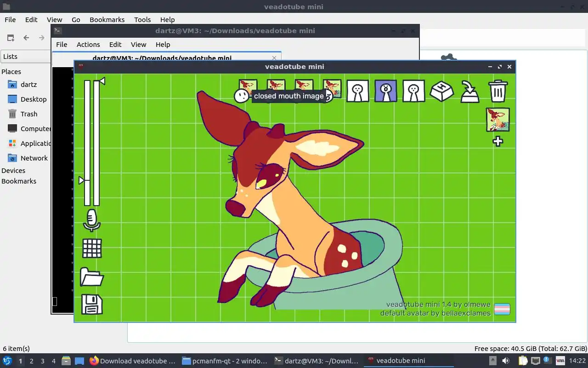Expand the Lists dropdown in side pane

click(26, 57)
